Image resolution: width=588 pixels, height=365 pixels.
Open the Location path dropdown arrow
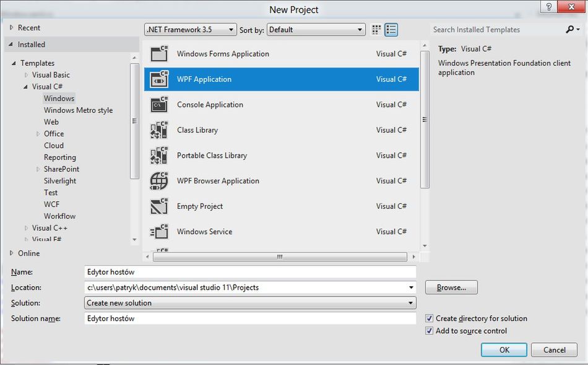pyautogui.click(x=411, y=288)
